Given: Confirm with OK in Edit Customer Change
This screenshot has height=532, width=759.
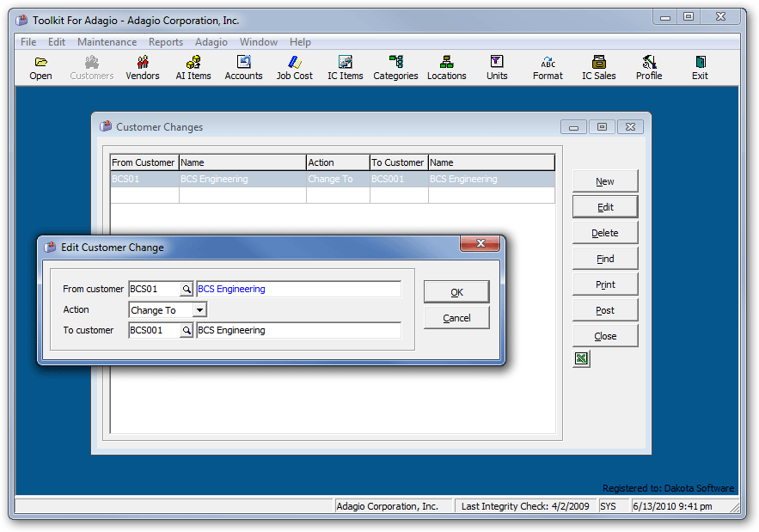Looking at the screenshot, I should [x=456, y=292].
